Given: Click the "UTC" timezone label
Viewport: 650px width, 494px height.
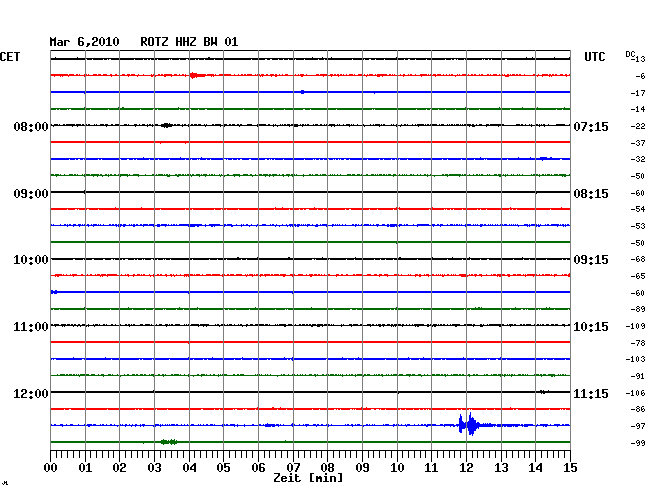Looking at the screenshot, I should [595, 57].
